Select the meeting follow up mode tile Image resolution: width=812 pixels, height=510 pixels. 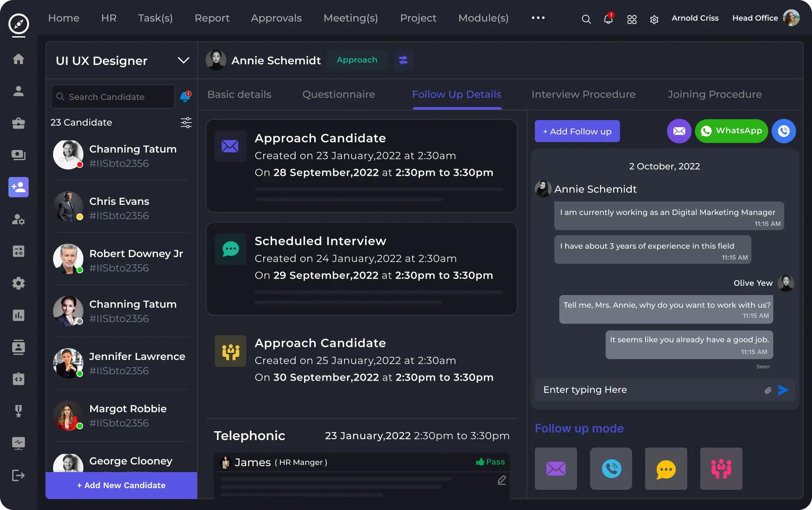(x=721, y=468)
